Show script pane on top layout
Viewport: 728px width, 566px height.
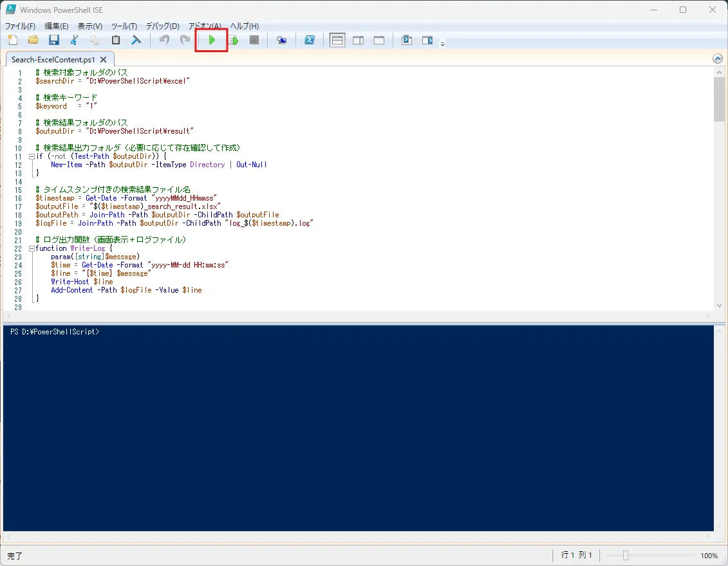pos(337,41)
